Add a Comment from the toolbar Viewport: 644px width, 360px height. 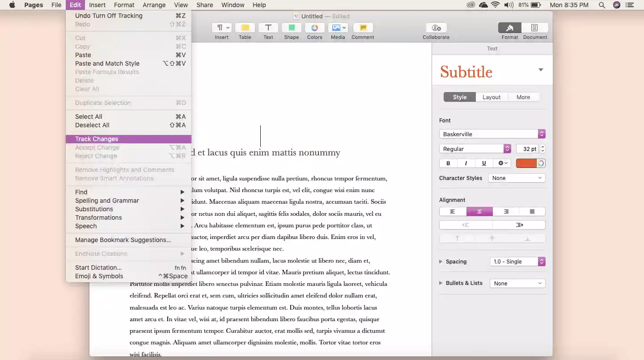click(363, 28)
